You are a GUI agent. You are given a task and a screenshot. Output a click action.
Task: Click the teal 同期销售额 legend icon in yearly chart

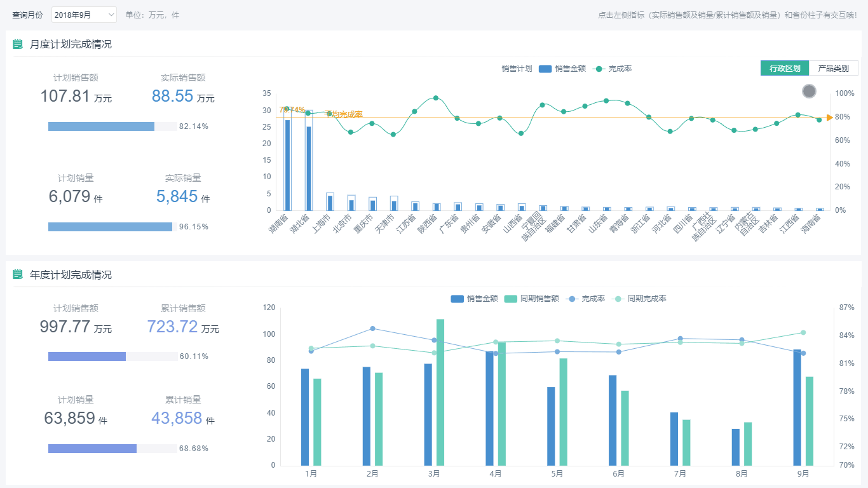511,299
